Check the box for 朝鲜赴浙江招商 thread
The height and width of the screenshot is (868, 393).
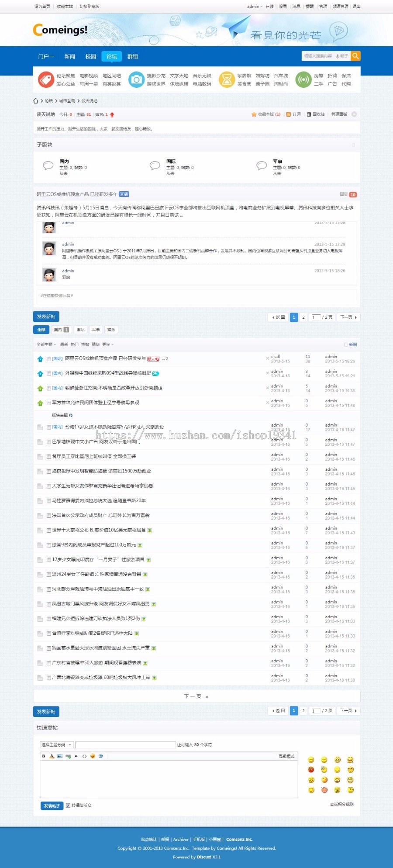click(49, 388)
